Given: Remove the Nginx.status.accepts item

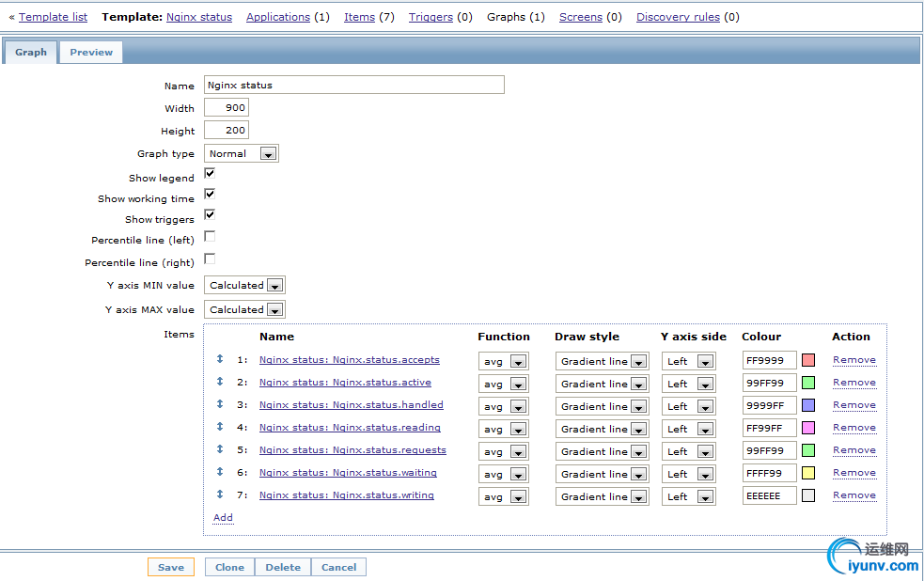Looking at the screenshot, I should tap(854, 359).
